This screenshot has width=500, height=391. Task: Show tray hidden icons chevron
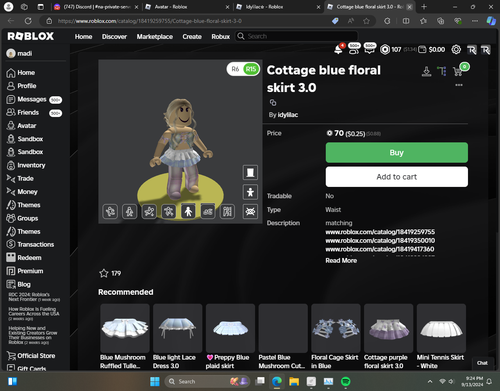(430, 381)
